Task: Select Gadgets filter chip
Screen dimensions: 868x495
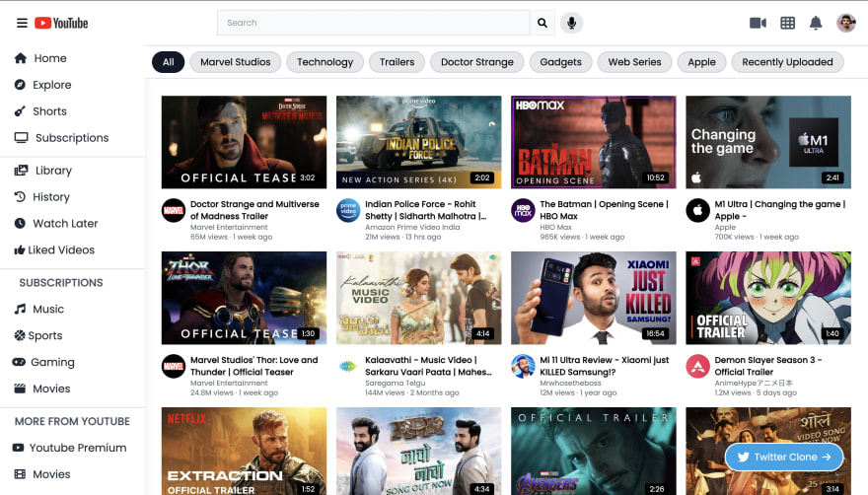Action: click(x=561, y=62)
